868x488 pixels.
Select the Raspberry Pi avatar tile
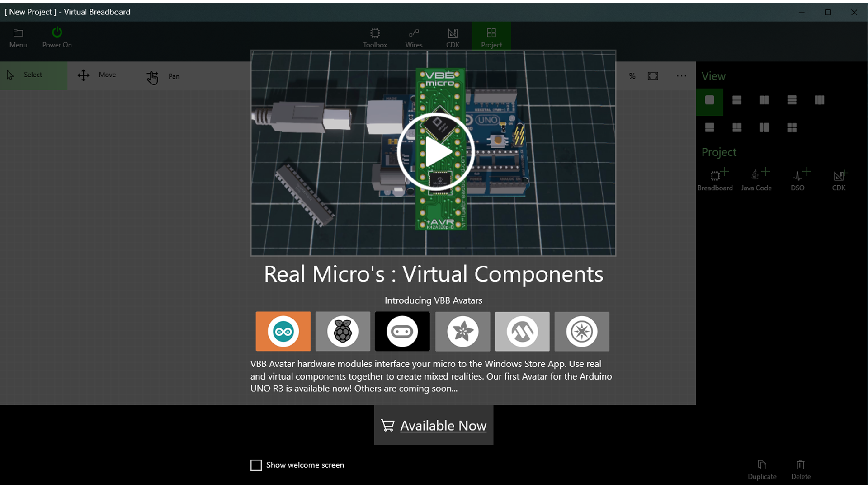pyautogui.click(x=343, y=331)
